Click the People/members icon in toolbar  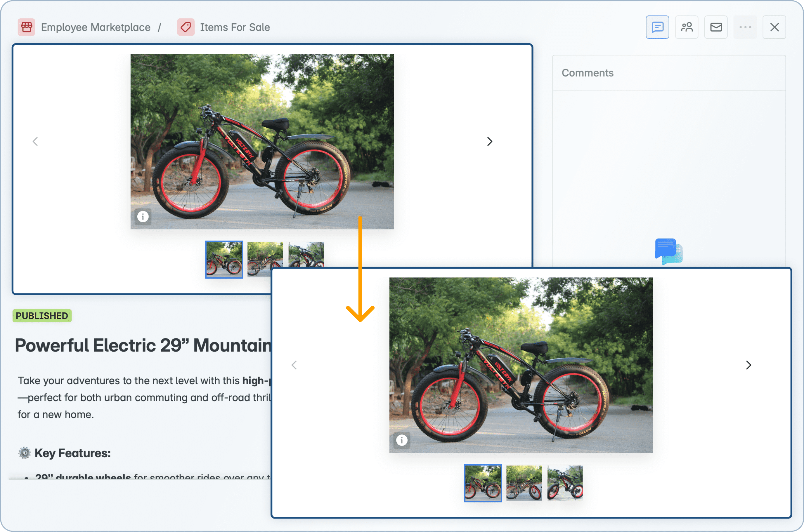coord(687,27)
